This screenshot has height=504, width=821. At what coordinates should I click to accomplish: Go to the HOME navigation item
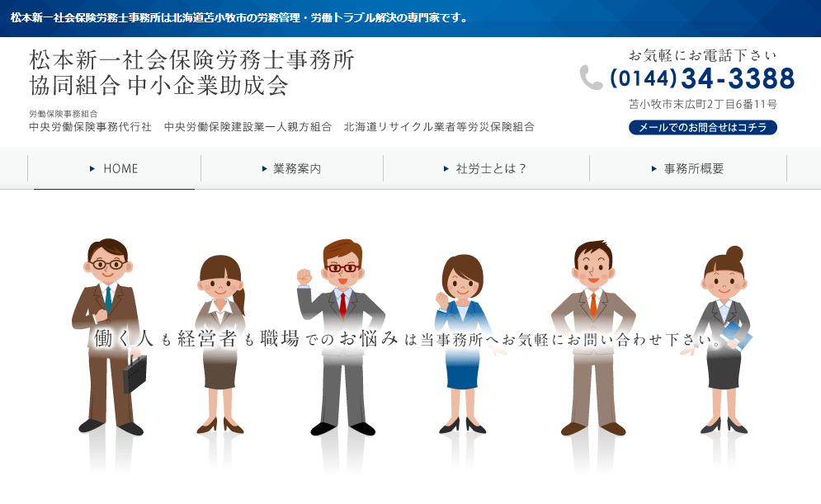pyautogui.click(x=114, y=168)
